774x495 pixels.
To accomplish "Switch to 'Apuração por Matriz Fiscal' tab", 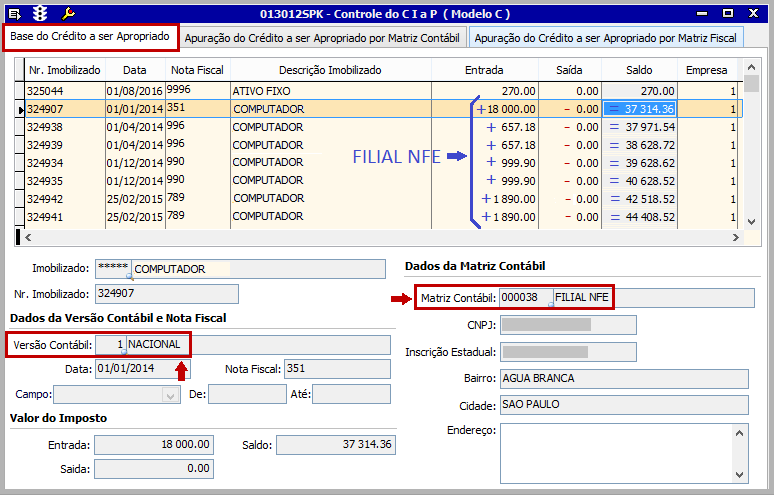I will (605, 38).
